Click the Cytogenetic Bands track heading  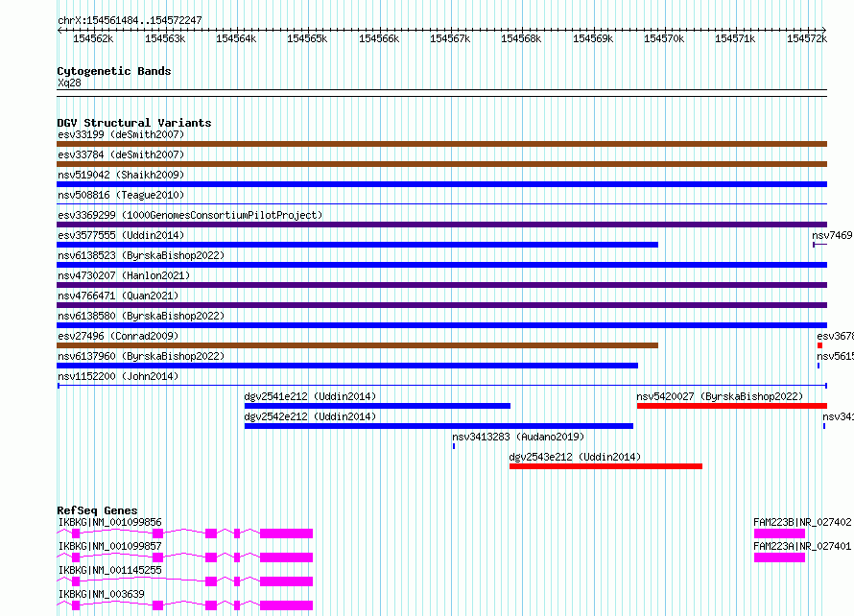coord(114,71)
